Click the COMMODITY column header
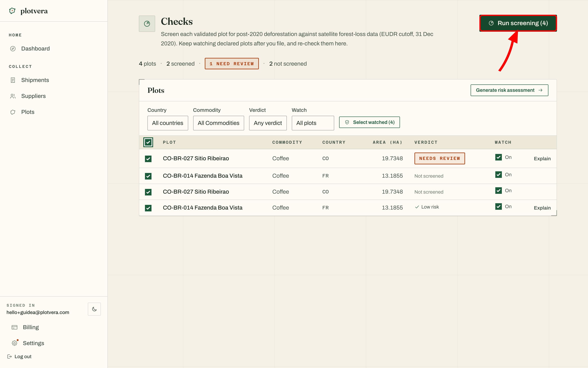Viewport: 588px width, 368px height. pyautogui.click(x=287, y=142)
